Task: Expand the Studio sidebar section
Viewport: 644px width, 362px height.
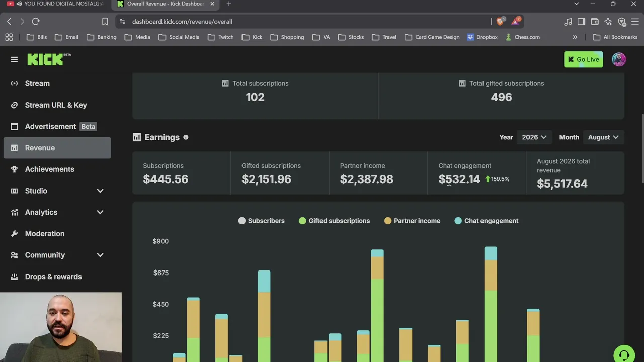Action: (57, 191)
